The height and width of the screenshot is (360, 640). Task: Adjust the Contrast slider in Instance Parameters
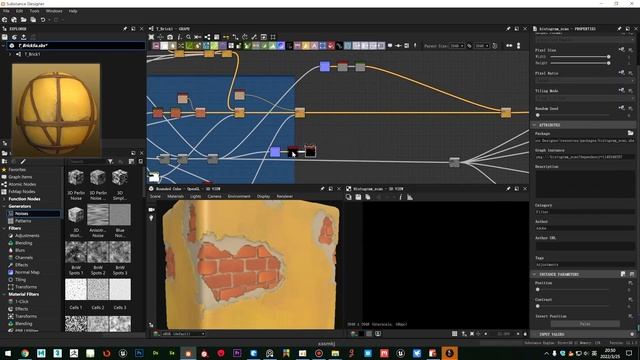click(573, 306)
